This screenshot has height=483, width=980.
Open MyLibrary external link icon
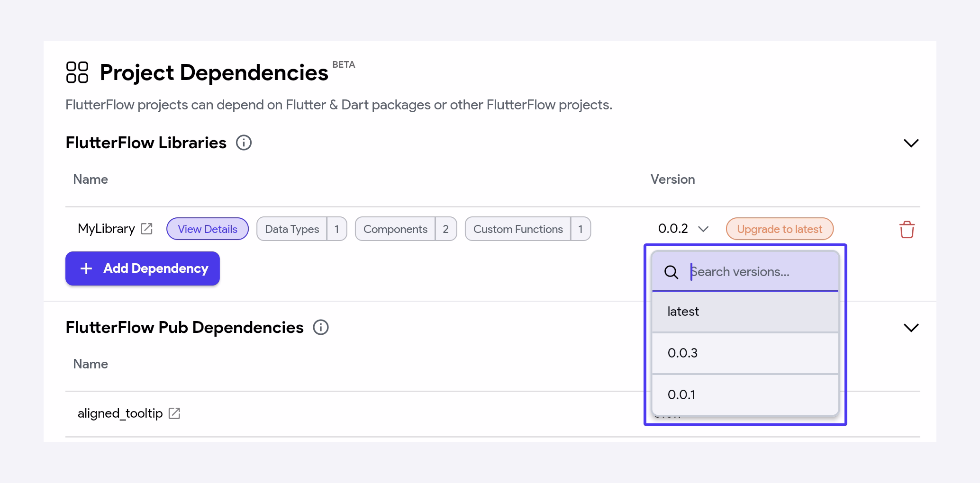(x=147, y=229)
